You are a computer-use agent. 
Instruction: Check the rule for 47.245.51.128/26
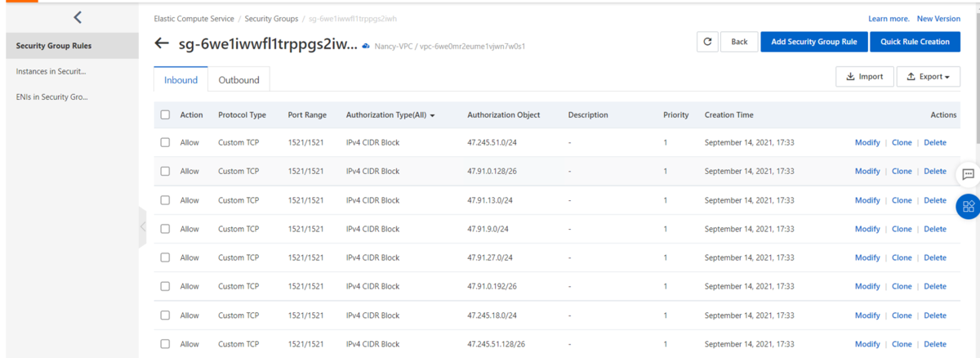click(165, 344)
